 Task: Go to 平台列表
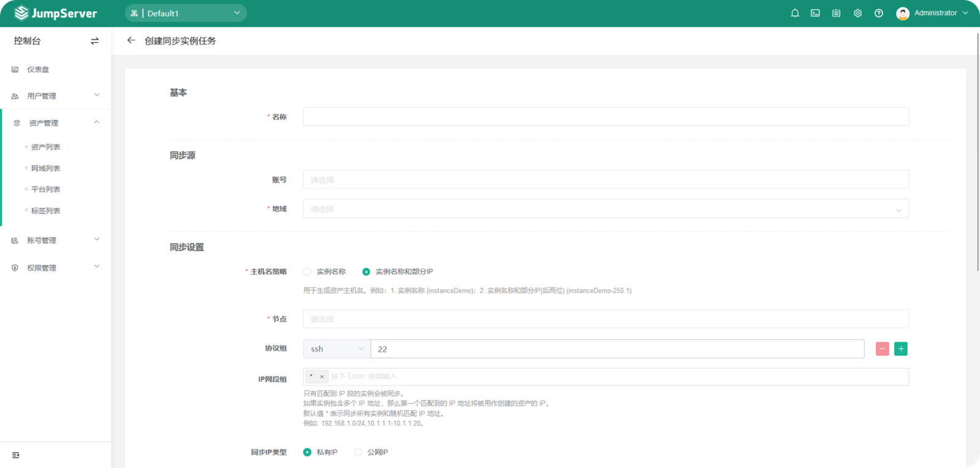click(46, 189)
